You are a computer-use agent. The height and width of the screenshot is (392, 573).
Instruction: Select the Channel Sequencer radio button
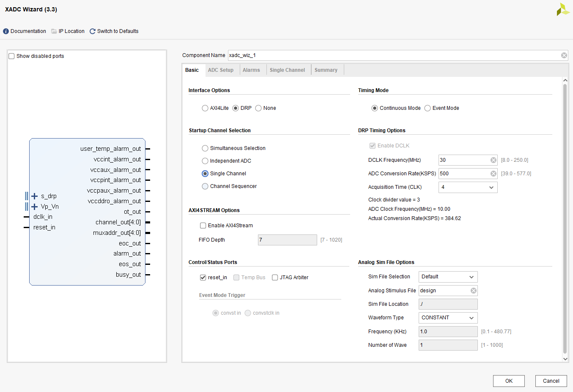tap(205, 186)
